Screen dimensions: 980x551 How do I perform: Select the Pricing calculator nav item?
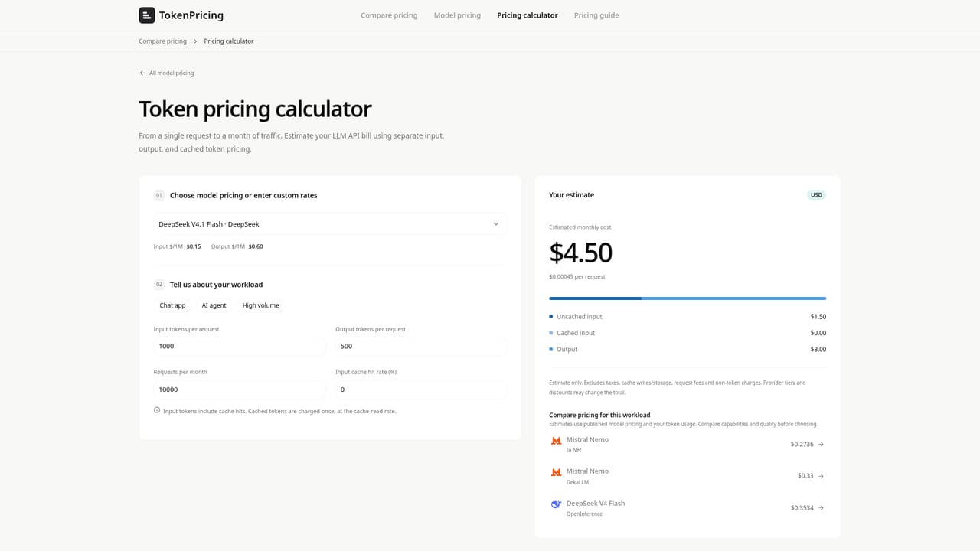coord(528,15)
